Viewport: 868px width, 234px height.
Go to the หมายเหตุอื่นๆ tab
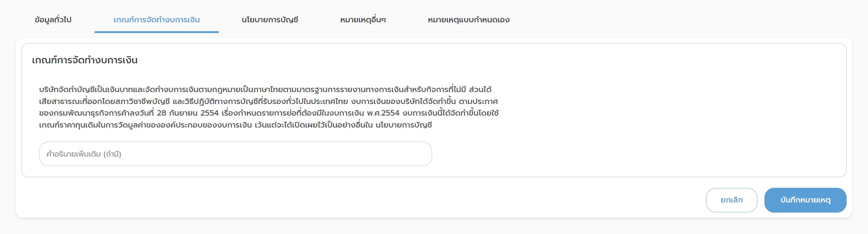pyautogui.click(x=363, y=20)
